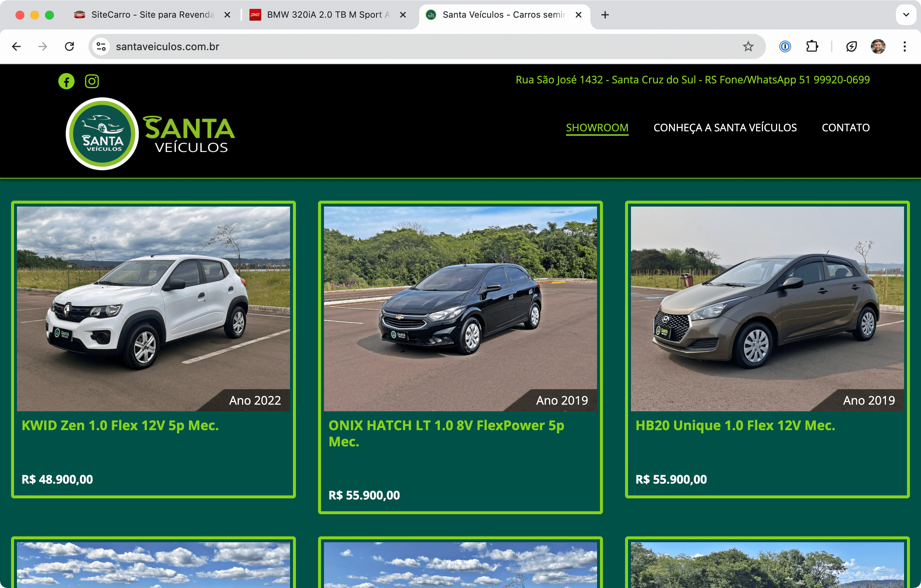Click the browser forward arrow
Screen dimensions: 921x588
43,46
